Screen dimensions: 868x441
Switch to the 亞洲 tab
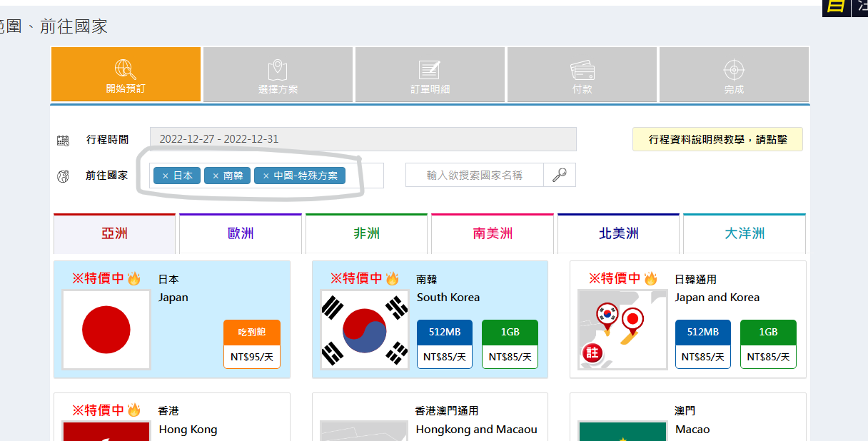[x=114, y=233]
